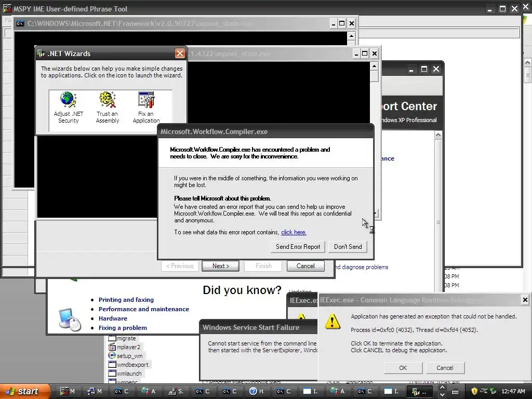This screenshot has width=532, height=399.
Task: Select the mplayer2 file icon
Action: click(112, 347)
